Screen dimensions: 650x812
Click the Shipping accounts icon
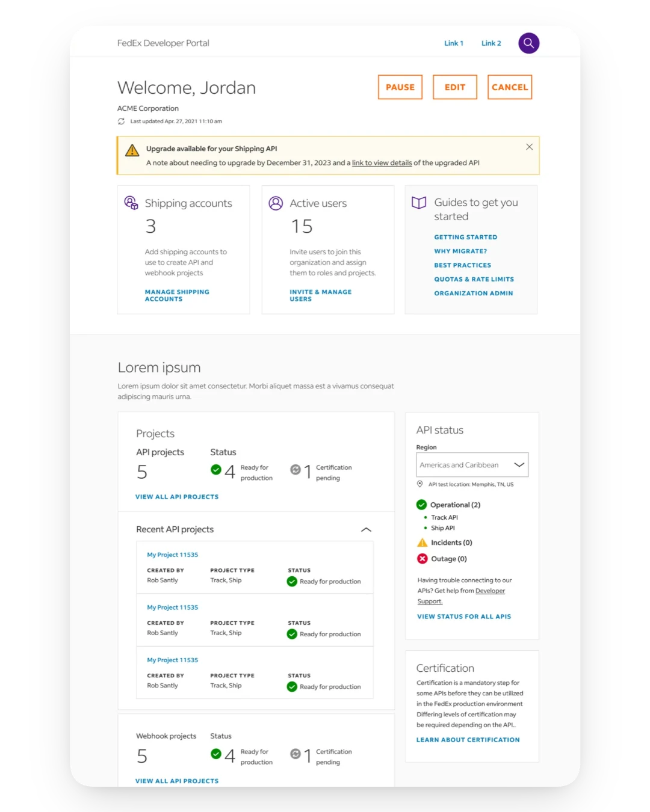pyautogui.click(x=131, y=203)
